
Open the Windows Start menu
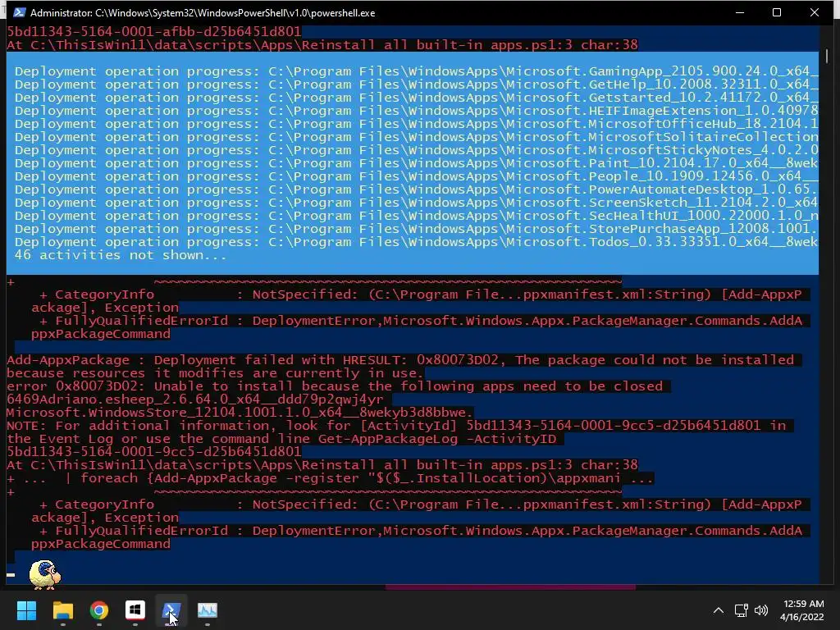26,610
